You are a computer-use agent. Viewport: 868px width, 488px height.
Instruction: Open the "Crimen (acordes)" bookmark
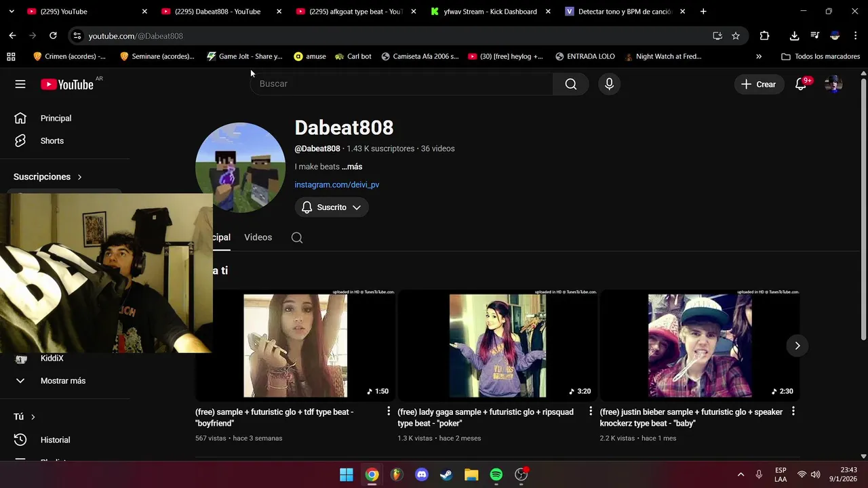coord(68,56)
